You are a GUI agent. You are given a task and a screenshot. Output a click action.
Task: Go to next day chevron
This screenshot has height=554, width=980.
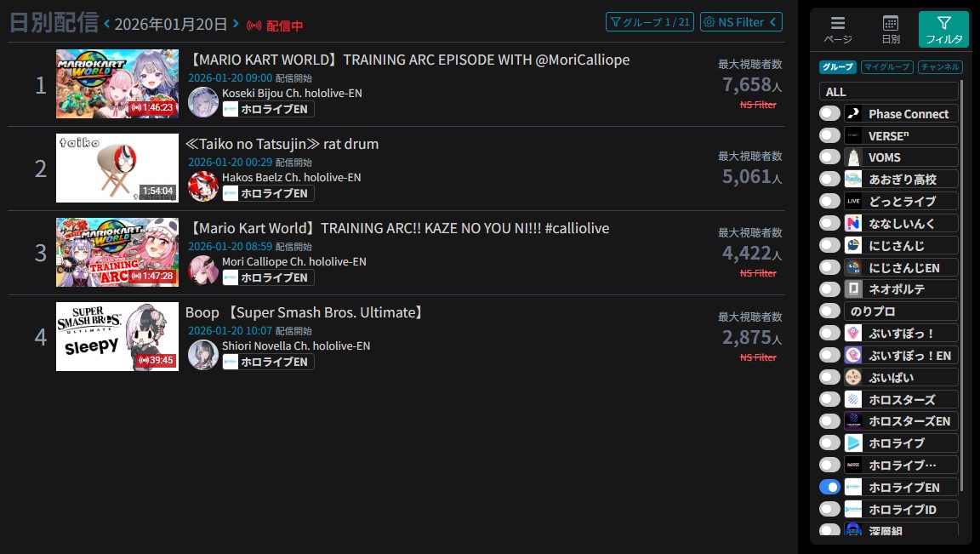[x=236, y=24]
